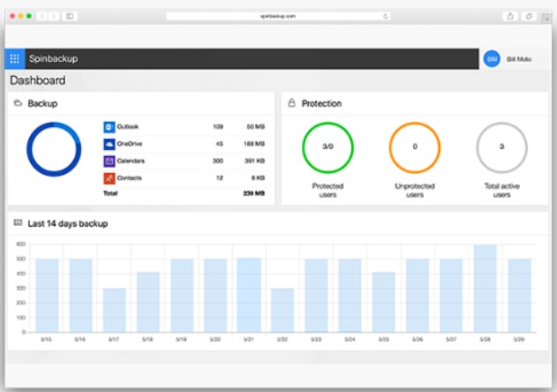Click the Bill Moto user name
557x392 pixels.
(x=519, y=59)
